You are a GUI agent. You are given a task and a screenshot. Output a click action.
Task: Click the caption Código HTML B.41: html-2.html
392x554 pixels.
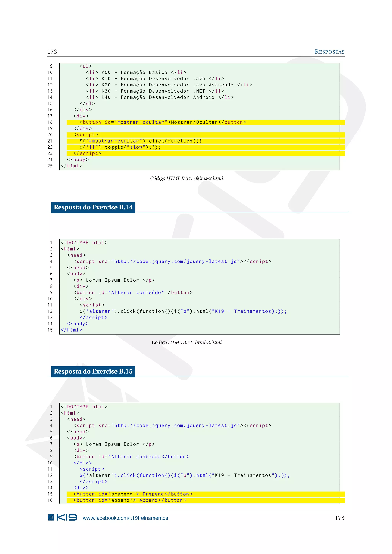(x=186, y=342)
